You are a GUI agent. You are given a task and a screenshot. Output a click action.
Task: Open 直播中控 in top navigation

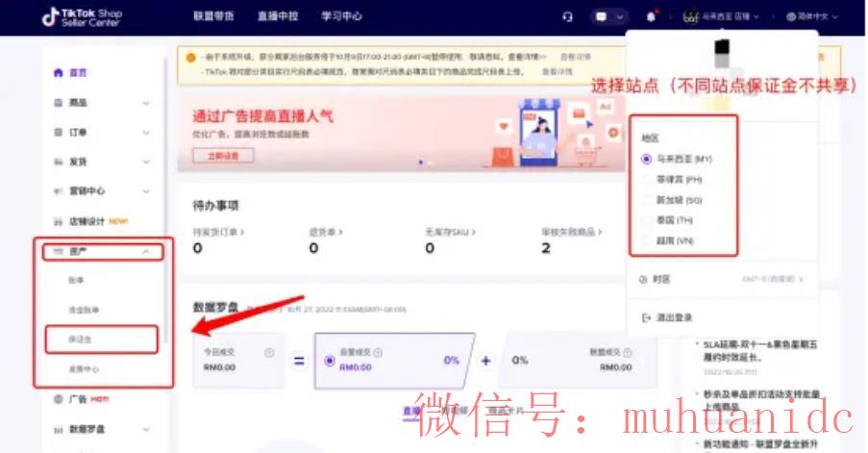click(278, 16)
